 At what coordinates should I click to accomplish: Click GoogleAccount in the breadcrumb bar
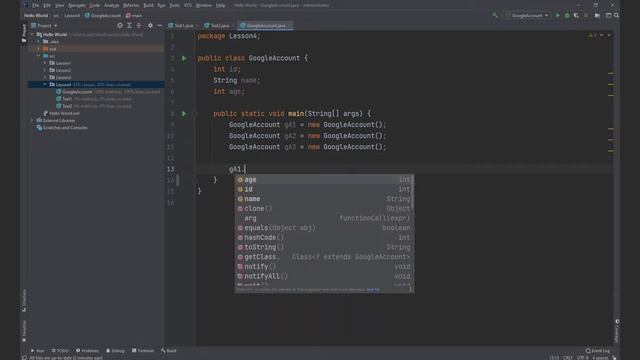(103, 16)
